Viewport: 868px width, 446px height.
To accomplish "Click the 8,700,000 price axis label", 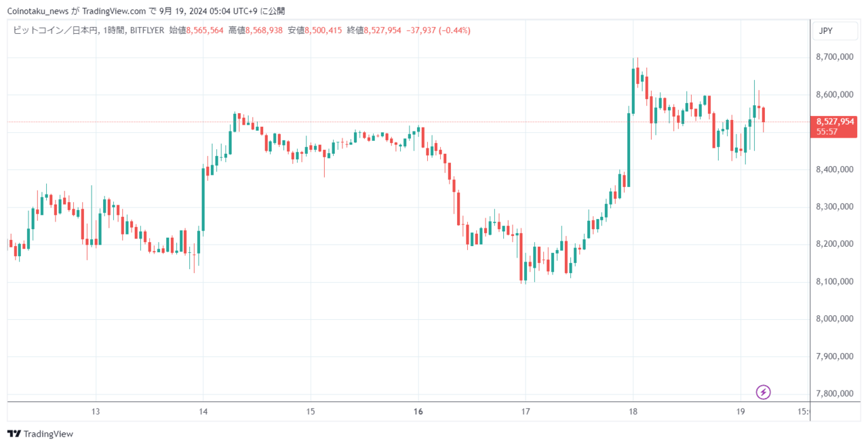I will [834, 58].
